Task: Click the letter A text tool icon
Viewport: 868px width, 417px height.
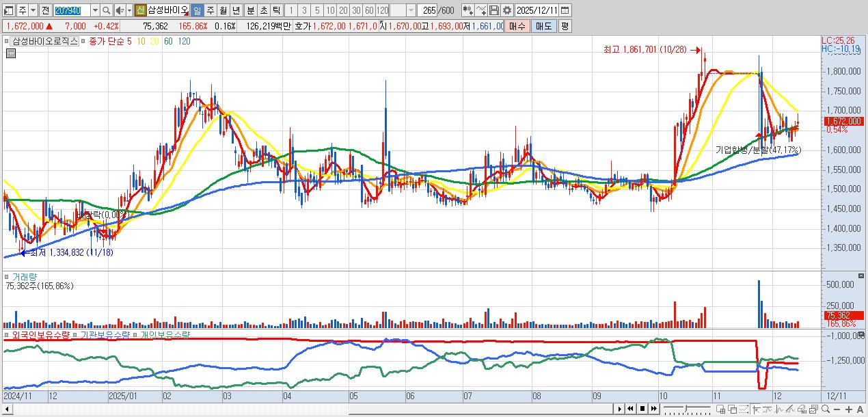Action: click(860, 409)
